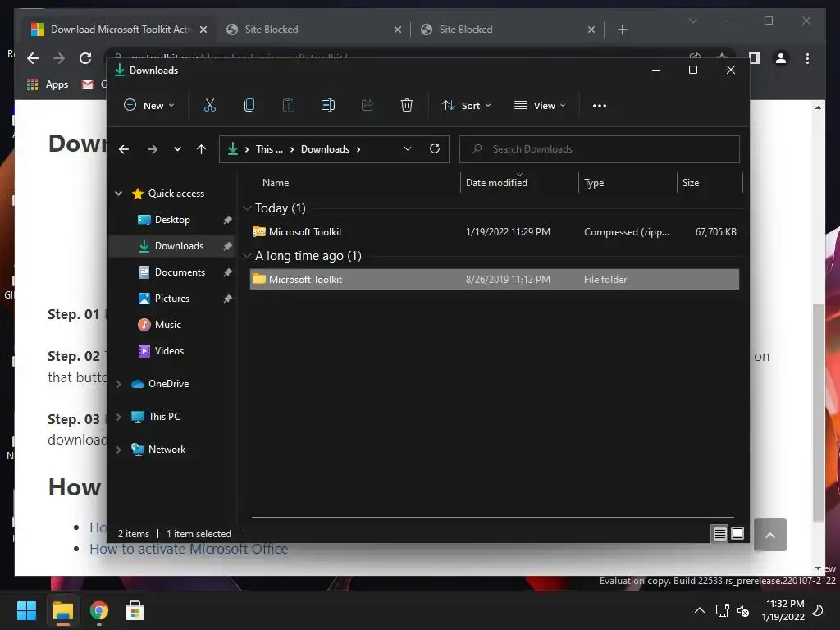The height and width of the screenshot is (630, 840).
Task: Open Microsoft Store from taskbar
Action: (135, 610)
